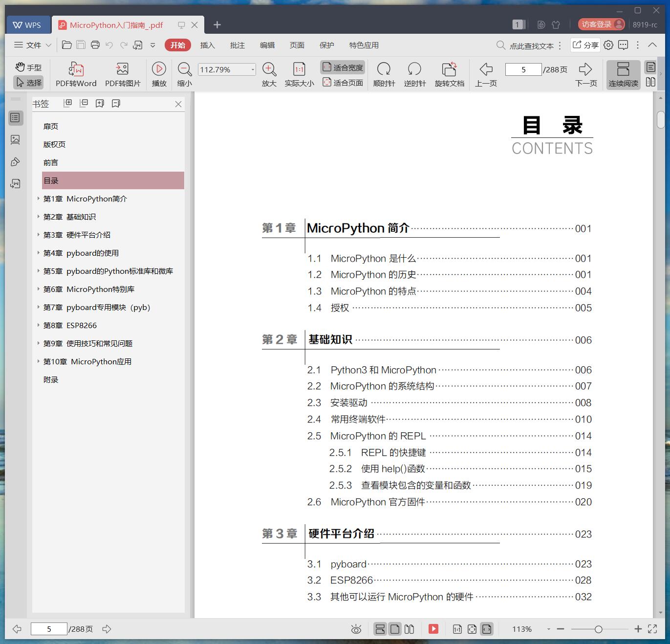Select the 开始 ribbon tab
Screen dimensions: 670x644
[177, 45]
